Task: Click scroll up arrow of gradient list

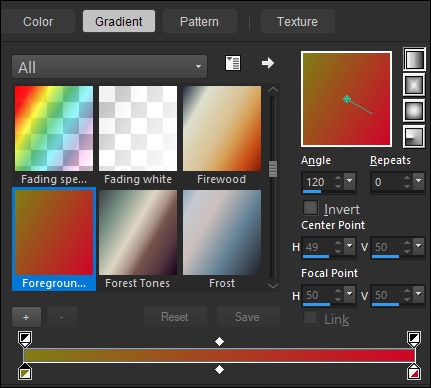Action: pyautogui.click(x=273, y=90)
